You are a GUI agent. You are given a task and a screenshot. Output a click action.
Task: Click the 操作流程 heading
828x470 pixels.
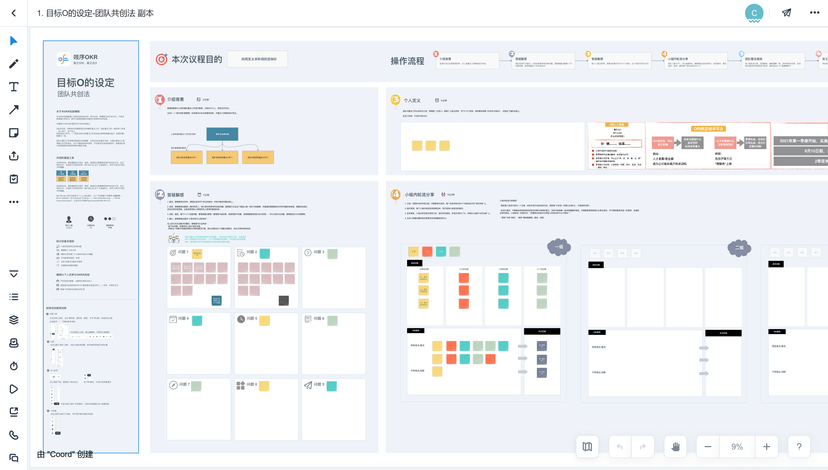[408, 61]
